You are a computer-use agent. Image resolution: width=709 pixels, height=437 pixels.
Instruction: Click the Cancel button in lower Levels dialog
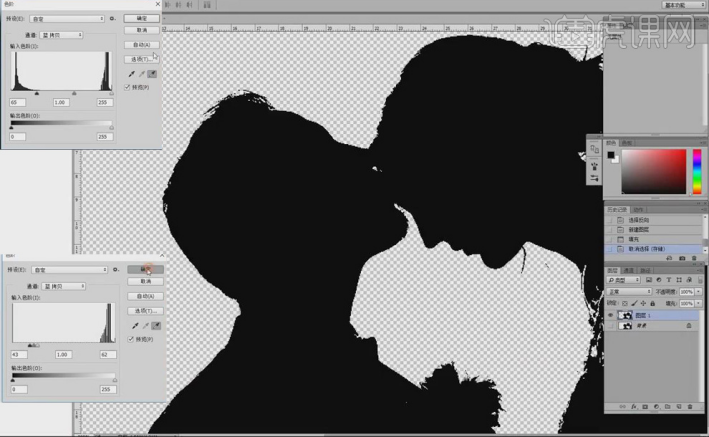(144, 282)
